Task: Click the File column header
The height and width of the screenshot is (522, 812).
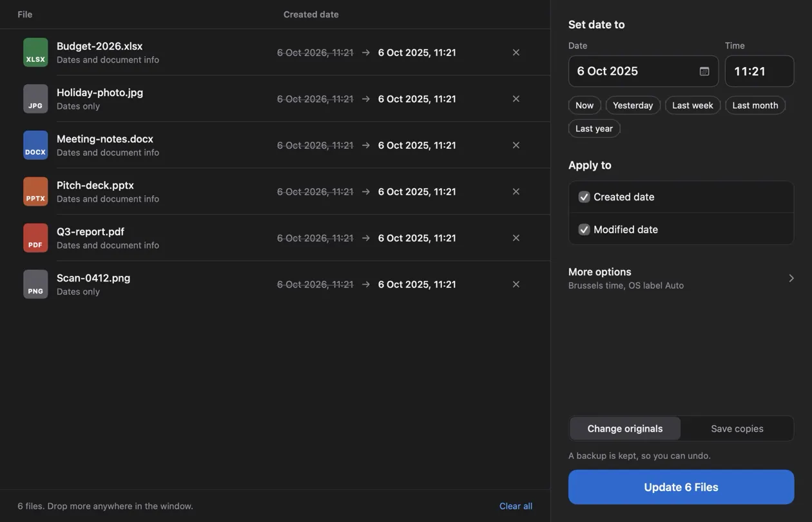Action: (25, 14)
